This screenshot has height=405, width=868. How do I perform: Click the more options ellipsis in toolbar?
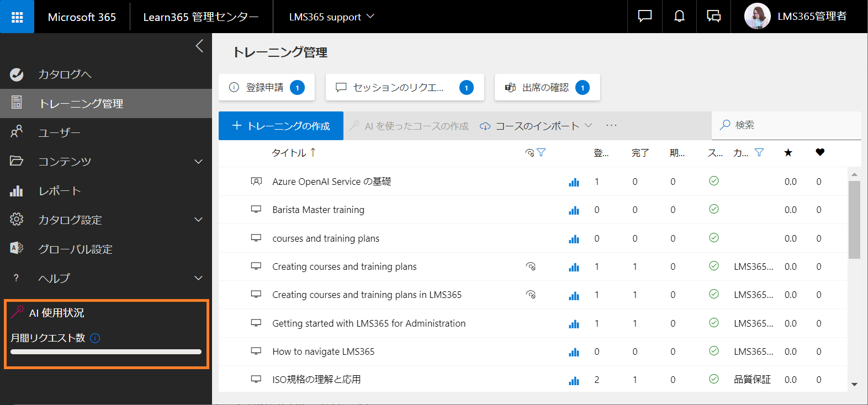(x=611, y=125)
